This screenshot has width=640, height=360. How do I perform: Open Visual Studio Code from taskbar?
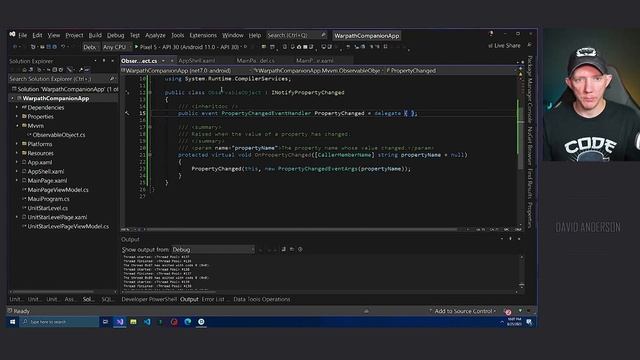[x=147, y=322]
